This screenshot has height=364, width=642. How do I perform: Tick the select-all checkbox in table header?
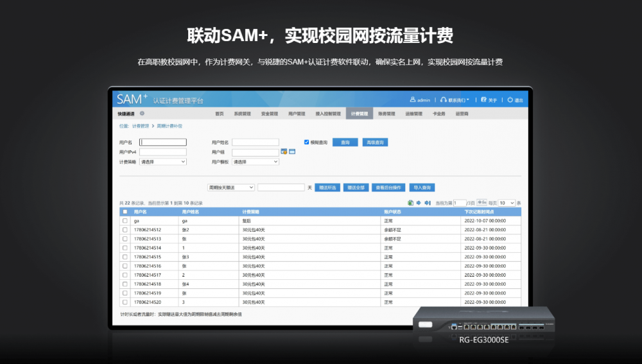(125, 212)
